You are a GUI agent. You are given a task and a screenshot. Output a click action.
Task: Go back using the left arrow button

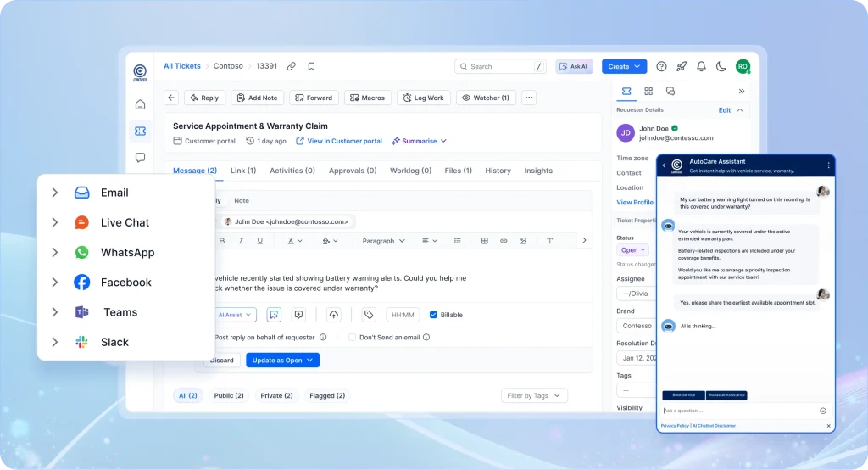(171, 98)
